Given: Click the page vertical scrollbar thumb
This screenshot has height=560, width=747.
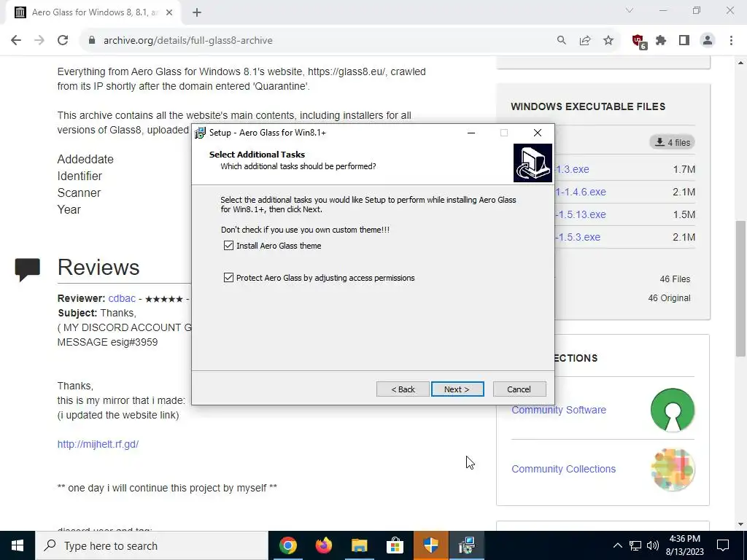Looking at the screenshot, I should [x=740, y=288].
